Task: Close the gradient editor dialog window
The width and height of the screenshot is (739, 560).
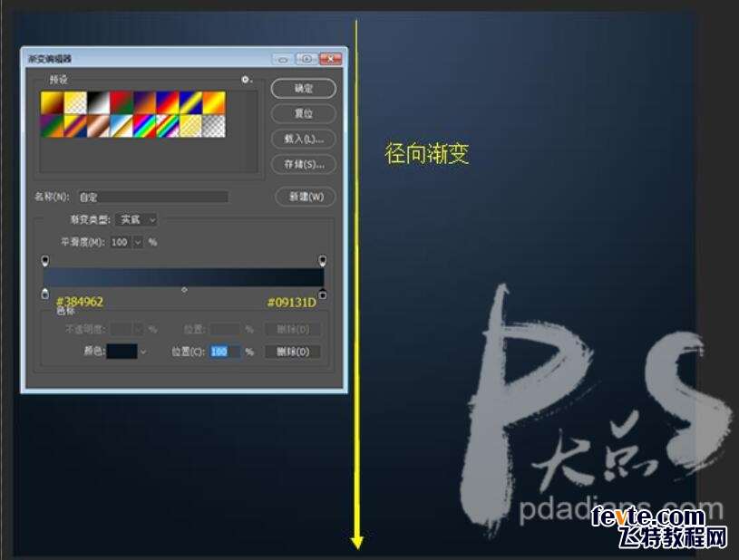Action: [330, 59]
